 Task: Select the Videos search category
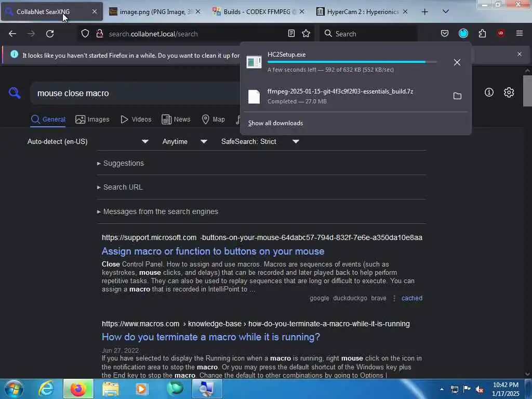136,119
